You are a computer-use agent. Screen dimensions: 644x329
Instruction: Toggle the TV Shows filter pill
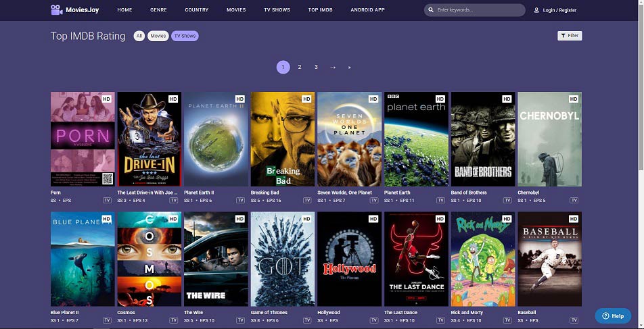(x=185, y=36)
